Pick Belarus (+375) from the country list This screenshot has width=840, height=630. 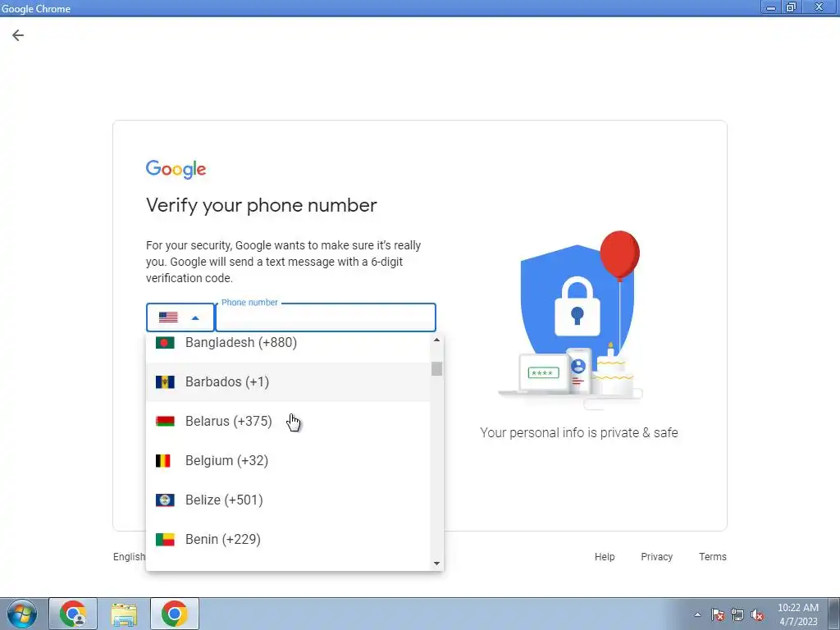point(288,421)
